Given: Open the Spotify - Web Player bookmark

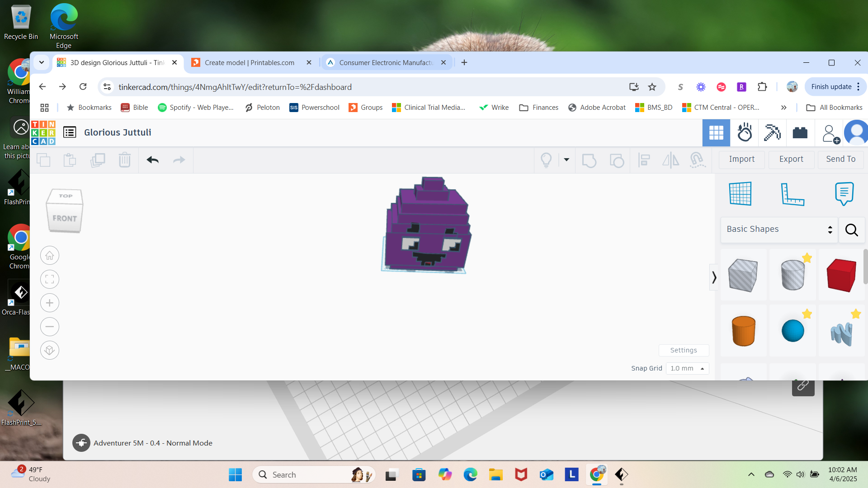Looking at the screenshot, I should (x=196, y=108).
